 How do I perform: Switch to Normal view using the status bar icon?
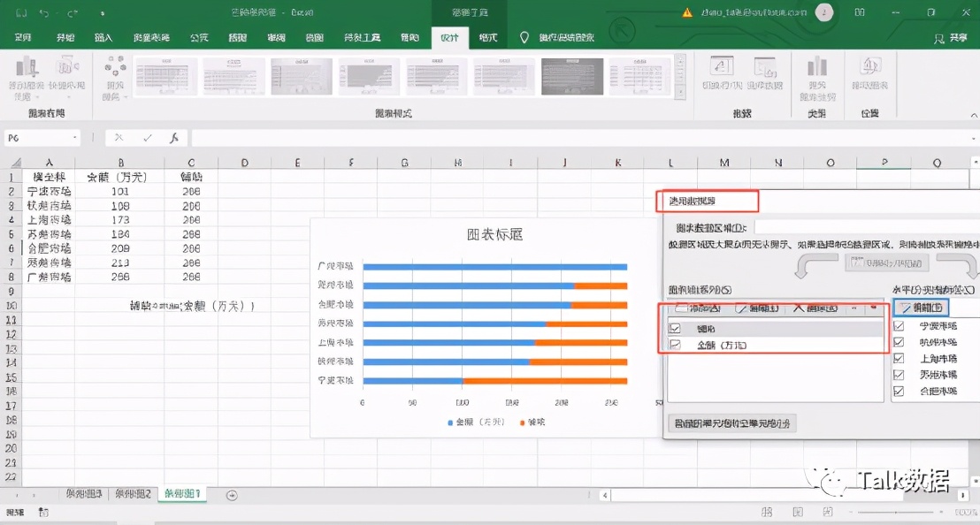(x=767, y=512)
